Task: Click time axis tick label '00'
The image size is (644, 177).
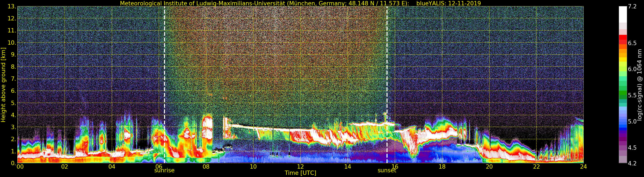Action: (x=20, y=166)
